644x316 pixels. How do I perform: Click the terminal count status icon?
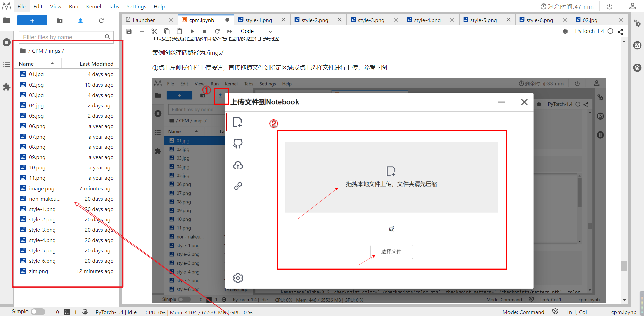point(67,312)
